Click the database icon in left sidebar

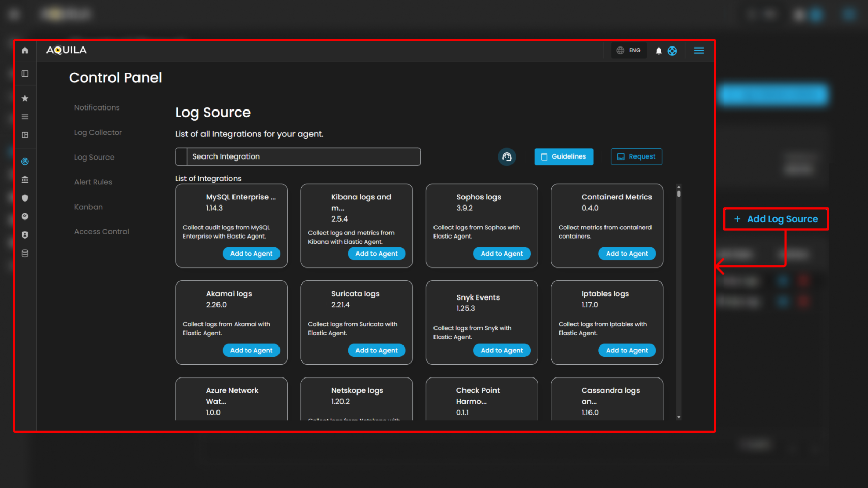pos(25,254)
